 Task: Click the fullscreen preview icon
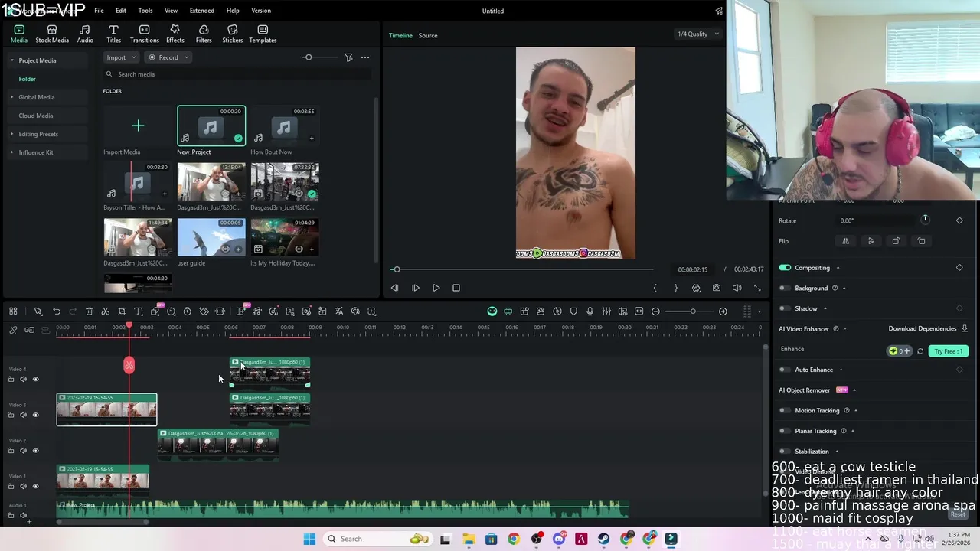(757, 288)
